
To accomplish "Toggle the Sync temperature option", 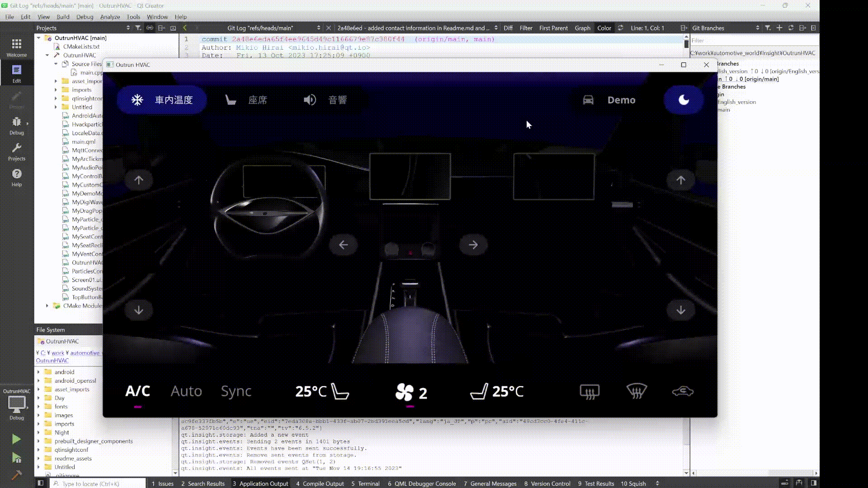I will tap(236, 391).
